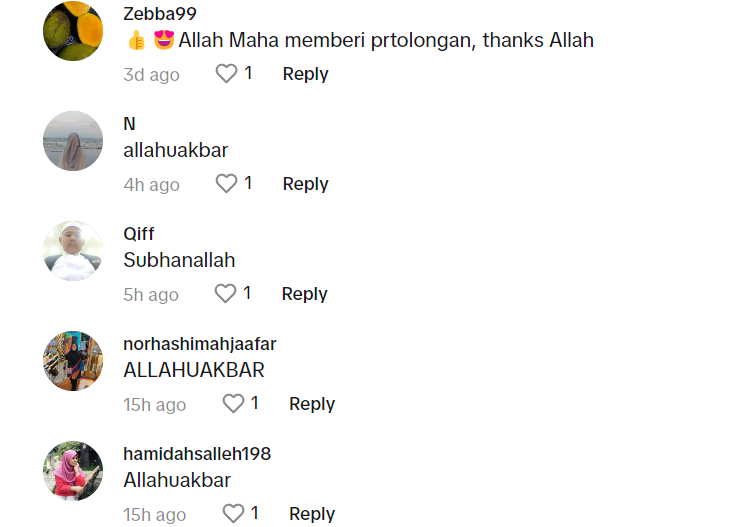The image size is (745, 527).
Task: Heart hamidahsalleh198's comment
Action: coord(233,514)
